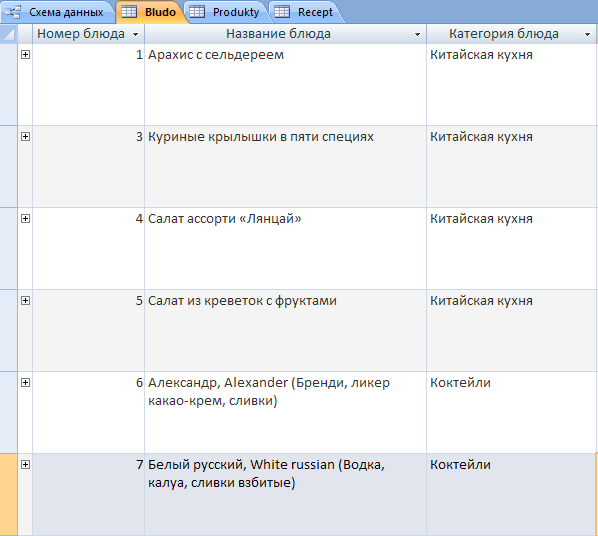Expand the subdatasheet for Александр, Alexander row
This screenshot has width=598, height=536.
pyautogui.click(x=25, y=383)
